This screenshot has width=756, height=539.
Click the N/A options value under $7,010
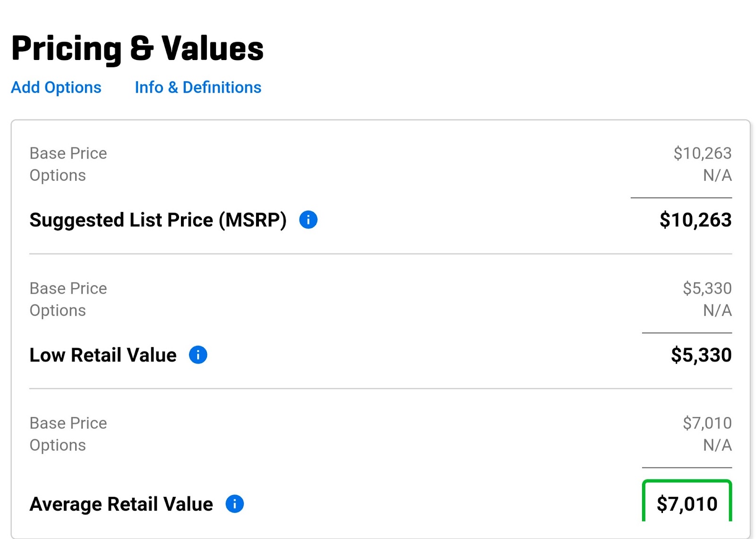[x=717, y=445]
